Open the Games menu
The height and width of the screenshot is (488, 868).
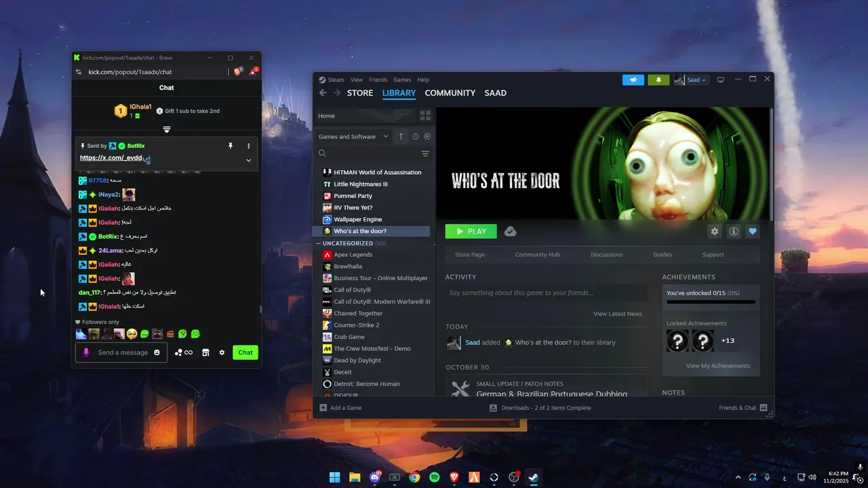tap(402, 80)
